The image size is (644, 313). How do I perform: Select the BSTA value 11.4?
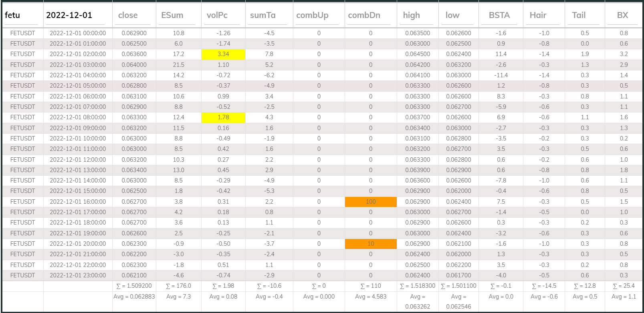point(501,54)
